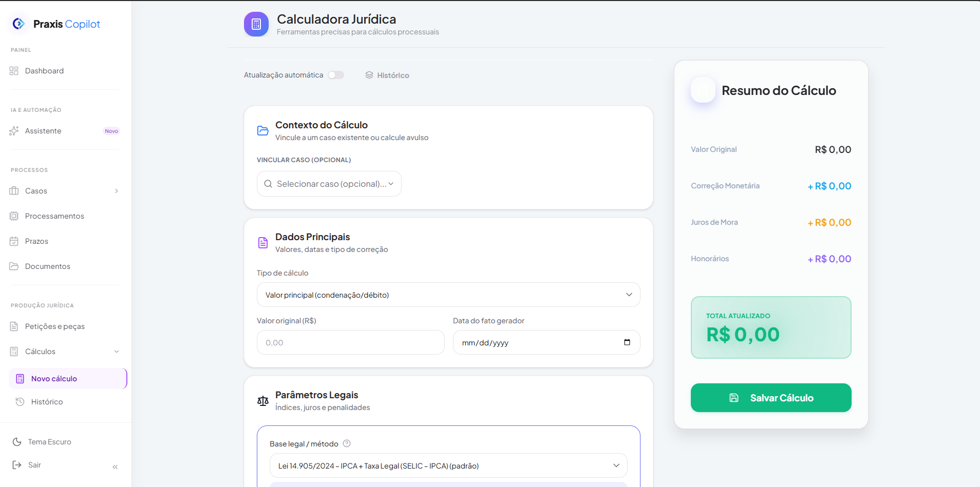This screenshot has height=487, width=980.
Task: Expand the Base legal / método dropdown
Action: pyautogui.click(x=448, y=465)
